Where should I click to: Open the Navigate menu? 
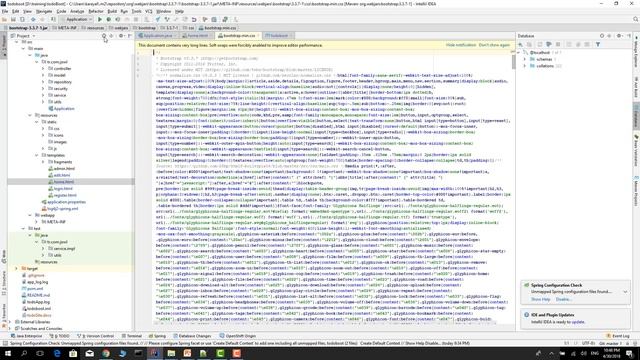pos(44,11)
